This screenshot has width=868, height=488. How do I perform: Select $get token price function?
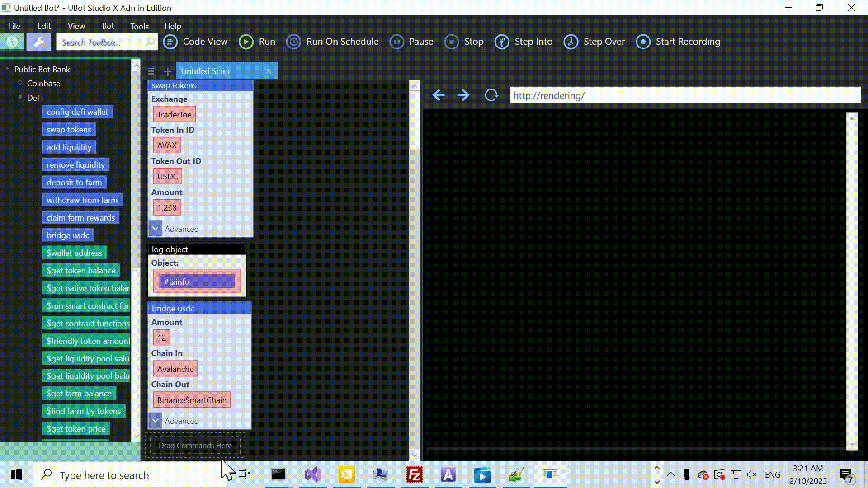pyautogui.click(x=76, y=429)
